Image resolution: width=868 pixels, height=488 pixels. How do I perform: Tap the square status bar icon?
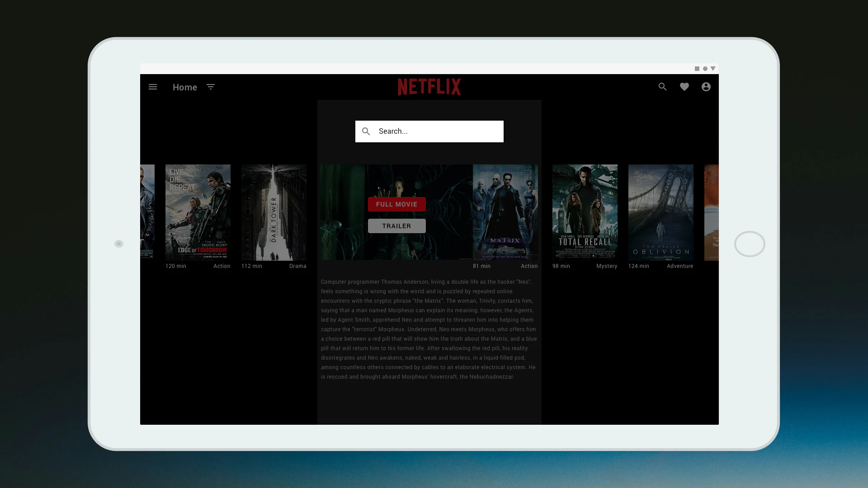point(697,69)
